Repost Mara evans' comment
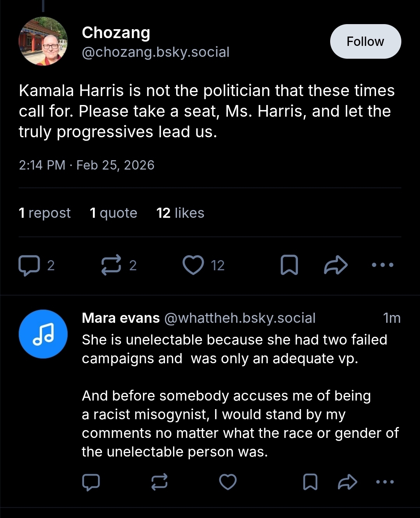Viewport: 420px width, 518px height. 159,482
